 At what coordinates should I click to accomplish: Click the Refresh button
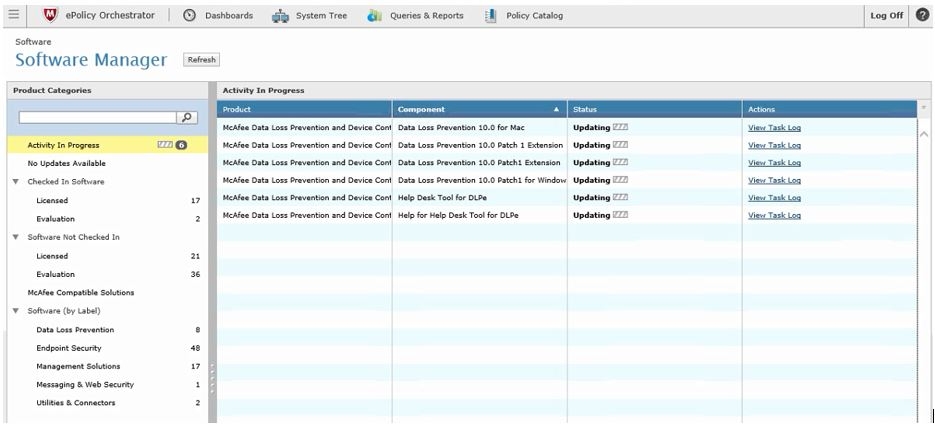click(201, 60)
